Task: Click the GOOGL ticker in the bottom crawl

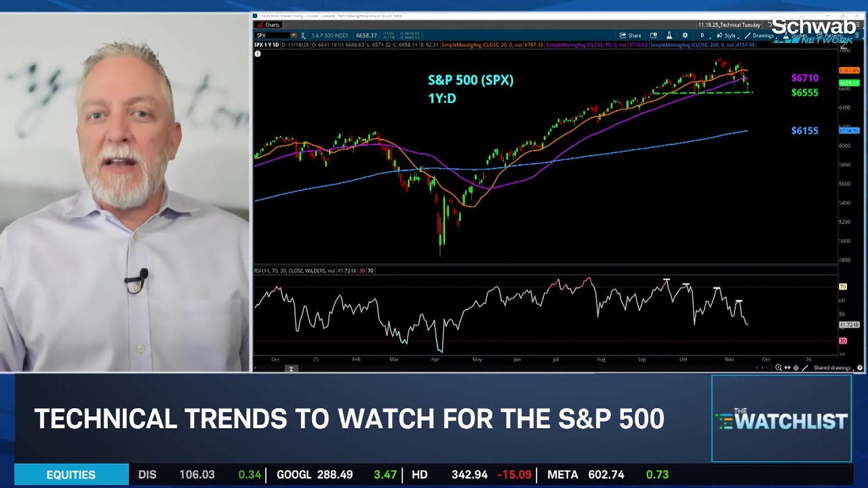Action: click(294, 474)
